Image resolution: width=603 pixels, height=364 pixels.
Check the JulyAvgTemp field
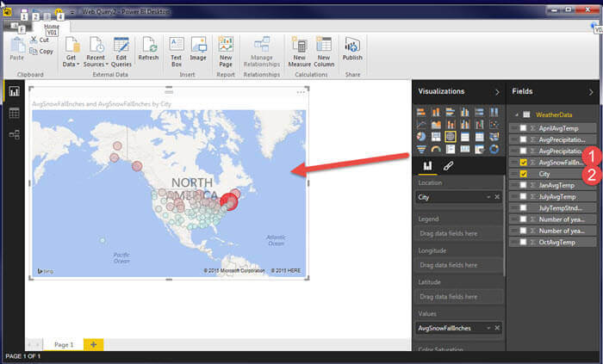coord(523,196)
